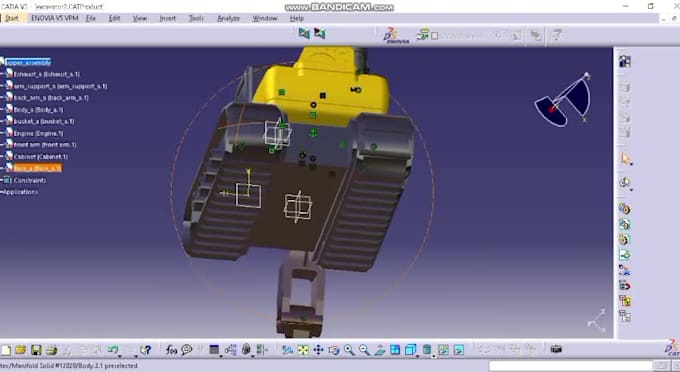The image size is (680, 372).
Task: Create a new document with New icon
Action: pyautogui.click(x=6, y=350)
